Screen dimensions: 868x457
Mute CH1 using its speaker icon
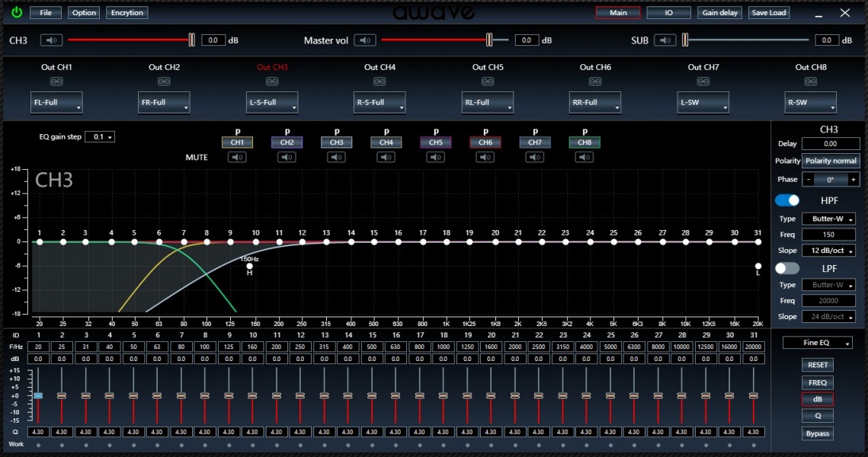(x=237, y=158)
